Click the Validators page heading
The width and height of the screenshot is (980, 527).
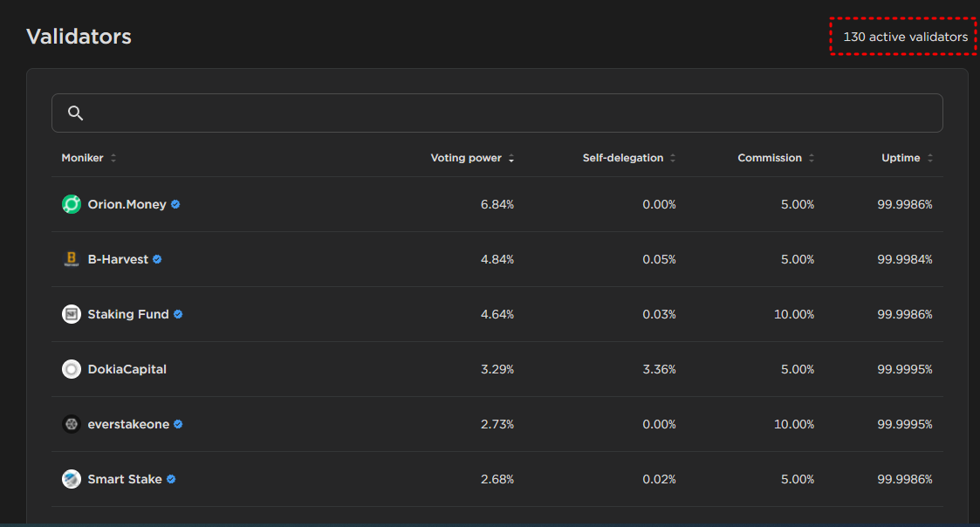coord(79,37)
